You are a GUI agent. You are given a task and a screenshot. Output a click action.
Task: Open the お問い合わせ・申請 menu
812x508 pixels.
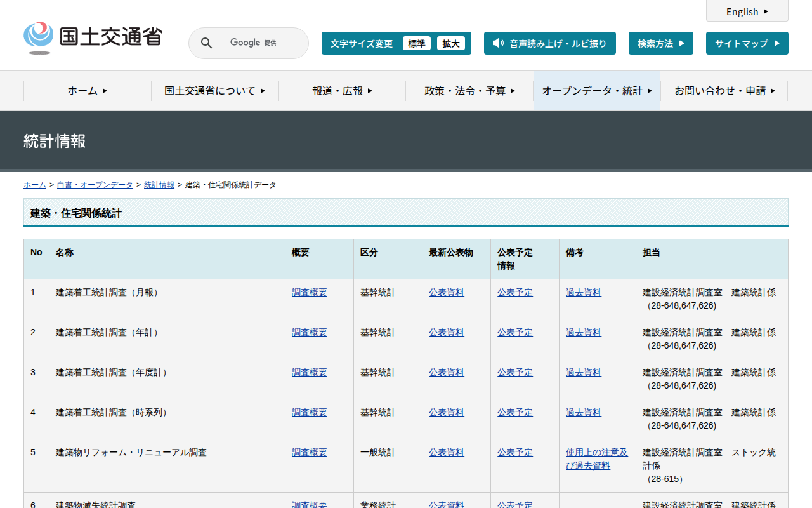click(724, 91)
